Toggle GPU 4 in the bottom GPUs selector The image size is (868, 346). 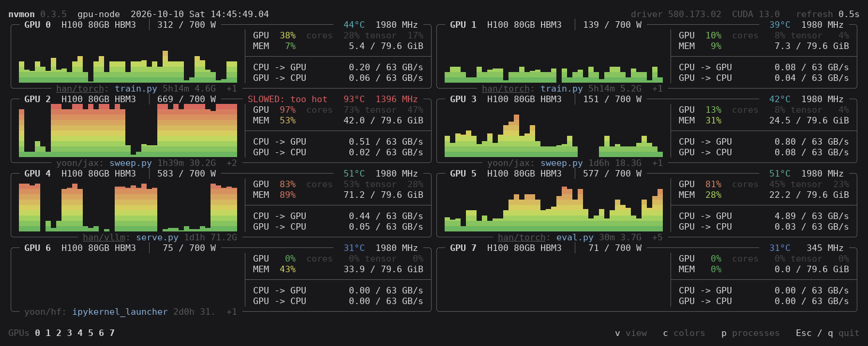pyautogui.click(x=80, y=333)
